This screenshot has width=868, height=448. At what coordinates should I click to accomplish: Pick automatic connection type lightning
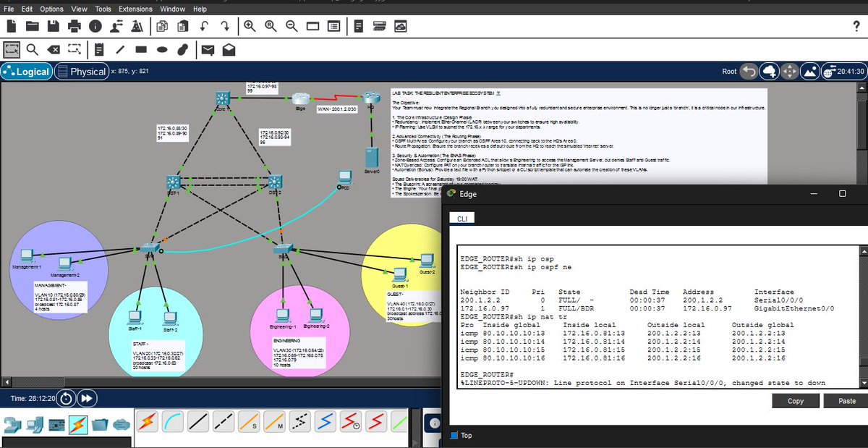[147, 420]
